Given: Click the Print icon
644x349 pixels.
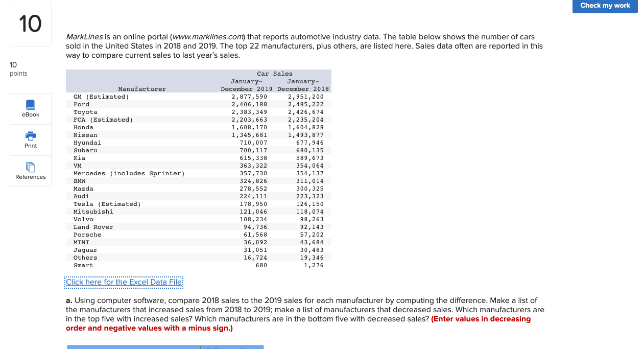Looking at the screenshot, I should click(30, 139).
